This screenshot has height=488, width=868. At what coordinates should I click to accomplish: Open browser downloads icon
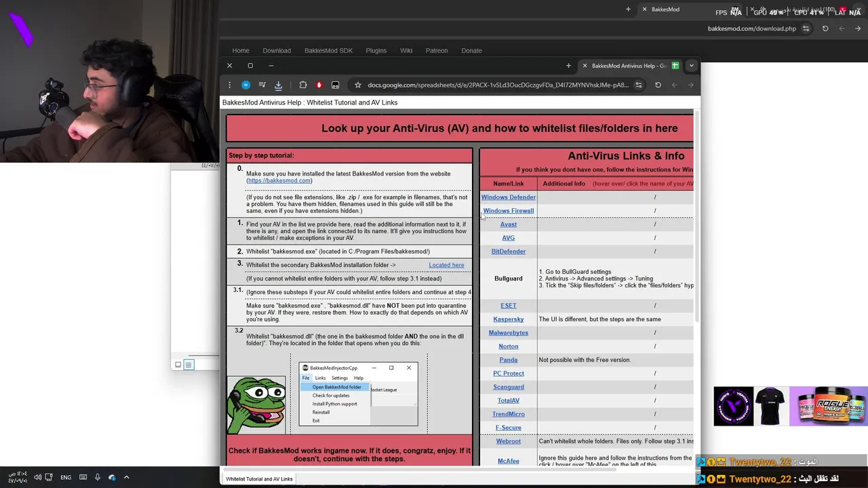click(278, 85)
